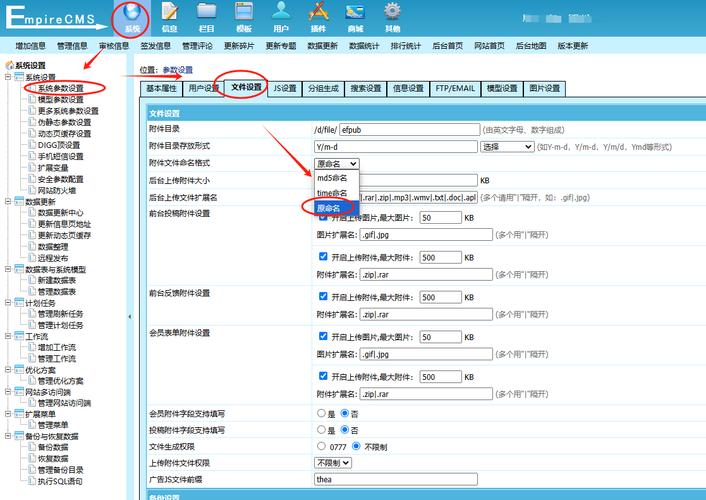Select 是 for 投稿附件字段支持填写
This screenshot has width=706, height=500.
(x=321, y=430)
